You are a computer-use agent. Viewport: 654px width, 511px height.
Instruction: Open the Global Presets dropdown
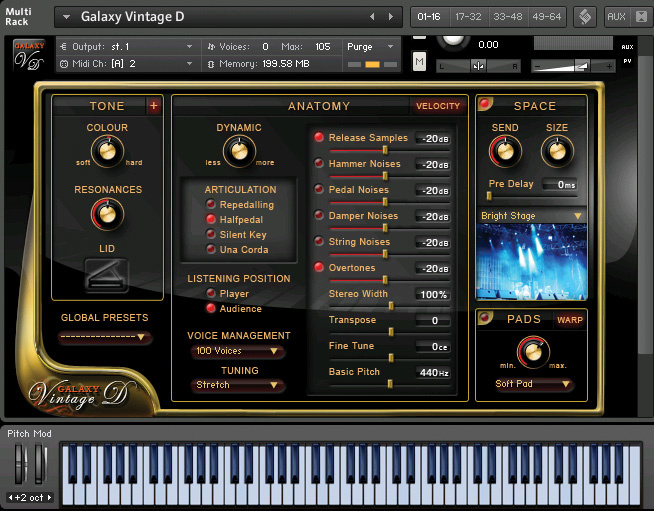pos(106,338)
